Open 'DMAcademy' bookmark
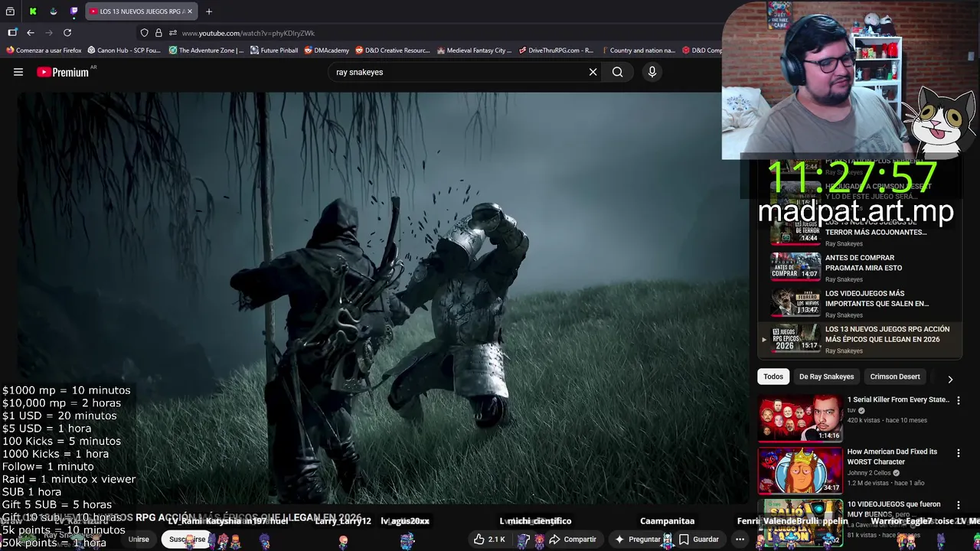This screenshot has width=980, height=551. tap(326, 51)
